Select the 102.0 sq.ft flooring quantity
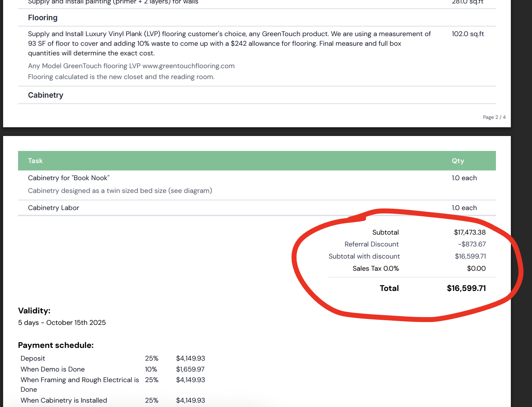 468,34
